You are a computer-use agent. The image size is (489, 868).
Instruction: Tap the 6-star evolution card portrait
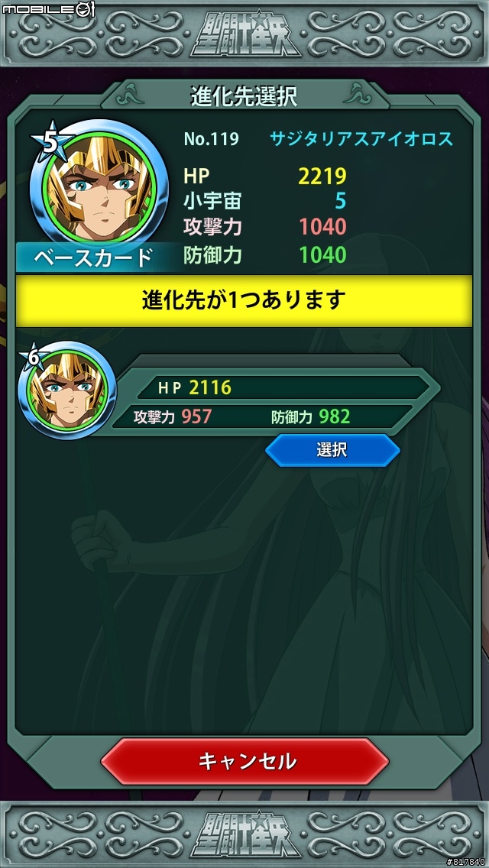click(x=67, y=390)
